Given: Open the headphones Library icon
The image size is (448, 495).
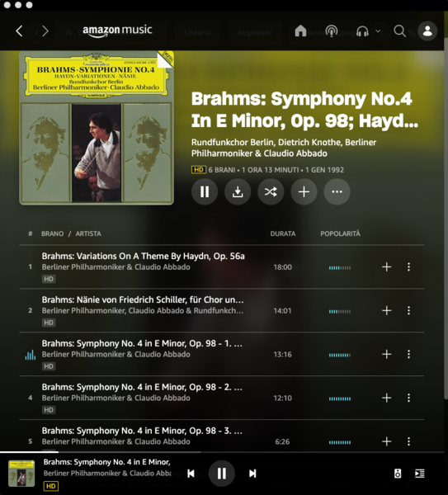Looking at the screenshot, I should [362, 31].
